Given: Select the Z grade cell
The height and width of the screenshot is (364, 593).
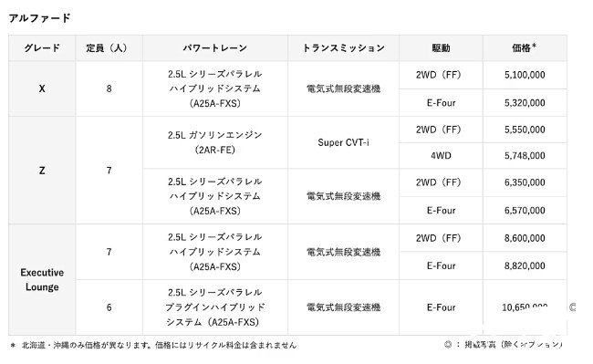Looking at the screenshot, I should point(42,170).
